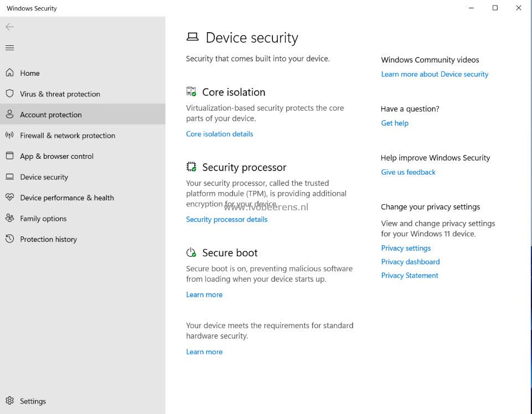Click the laptop icon beside Device security in sidebar
This screenshot has height=414, width=532.
click(x=9, y=177)
